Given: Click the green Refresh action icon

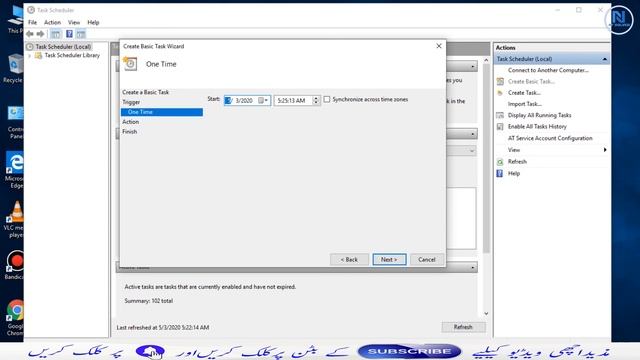Looking at the screenshot, I should pos(500,162).
